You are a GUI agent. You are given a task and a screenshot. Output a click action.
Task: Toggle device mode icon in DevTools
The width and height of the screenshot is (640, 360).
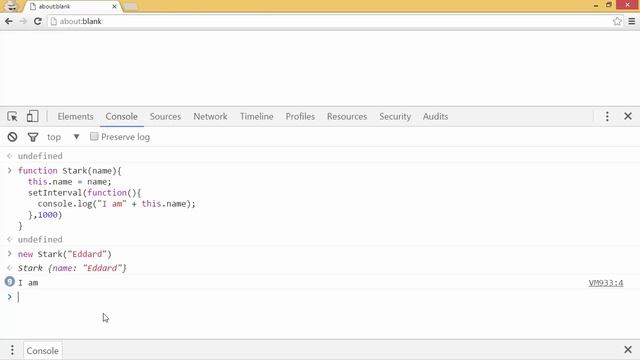(32, 116)
